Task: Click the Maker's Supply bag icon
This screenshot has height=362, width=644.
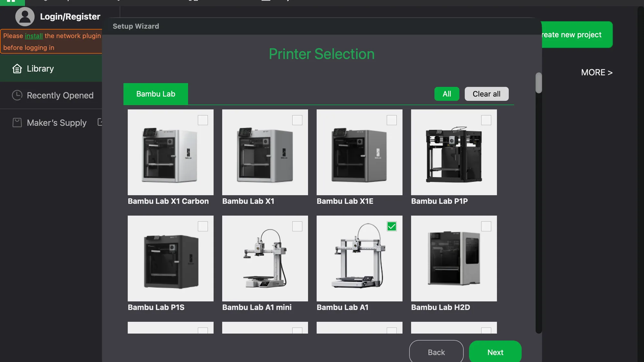Action: pyautogui.click(x=17, y=123)
